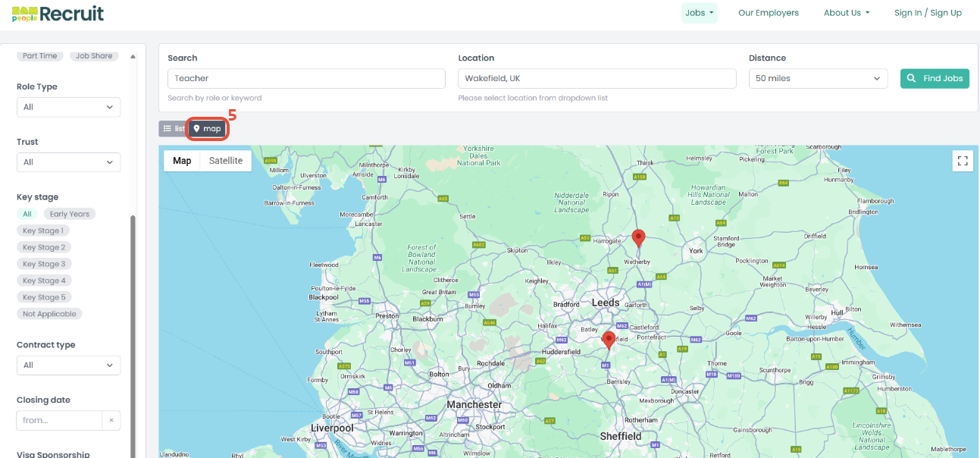This screenshot has height=458, width=980.
Task: Click the Location input field
Action: 597,78
